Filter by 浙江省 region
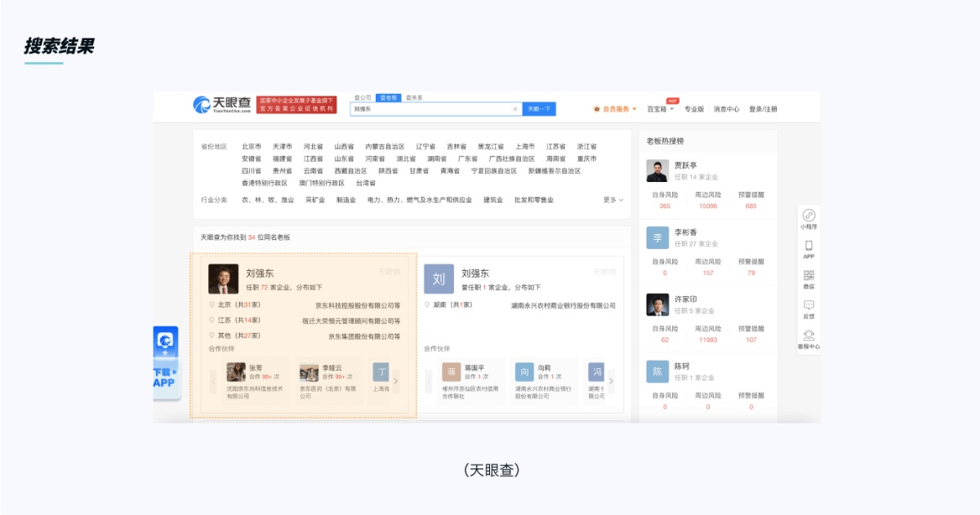Image resolution: width=980 pixels, height=515 pixels. point(587,147)
